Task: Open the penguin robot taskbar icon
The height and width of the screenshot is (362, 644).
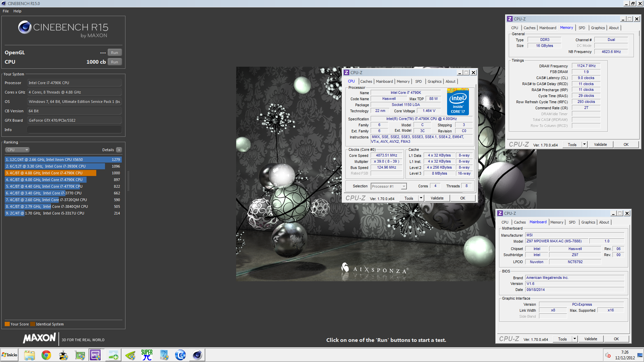Action: [63, 355]
